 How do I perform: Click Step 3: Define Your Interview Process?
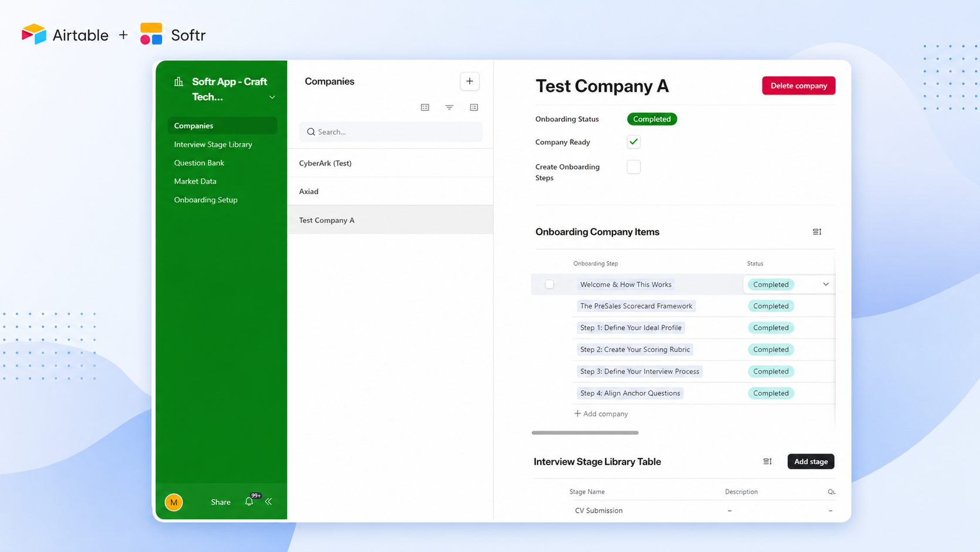[639, 371]
